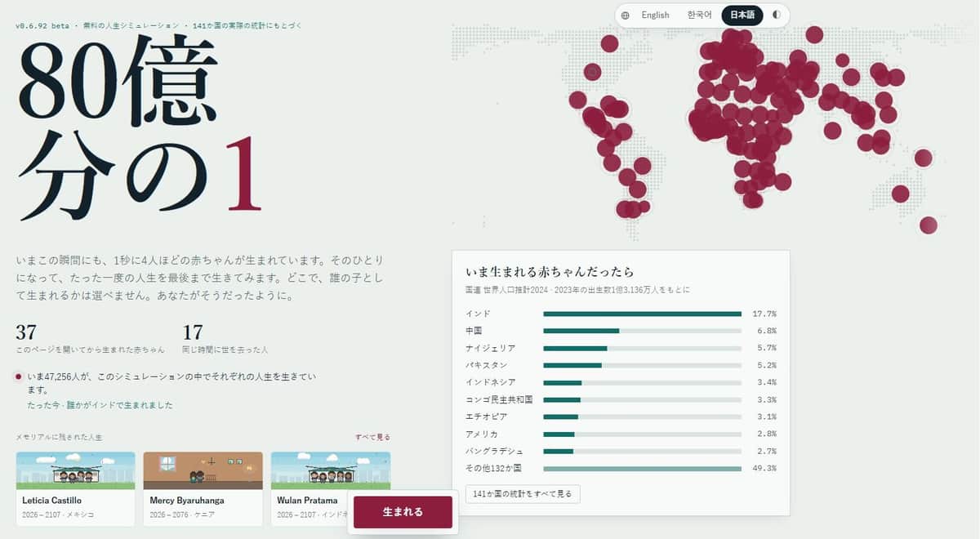Click the コンゴ民主共和国 row label
The width and height of the screenshot is (980, 539).
pos(499,399)
